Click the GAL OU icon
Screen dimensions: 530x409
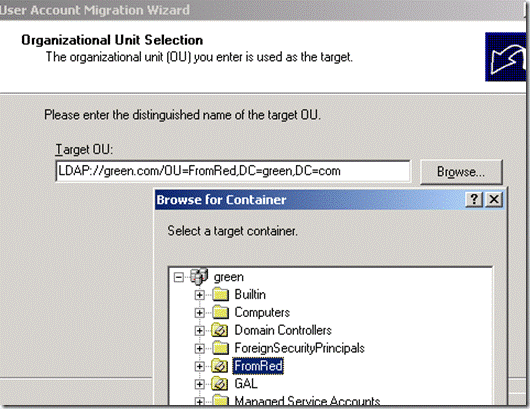(220, 384)
